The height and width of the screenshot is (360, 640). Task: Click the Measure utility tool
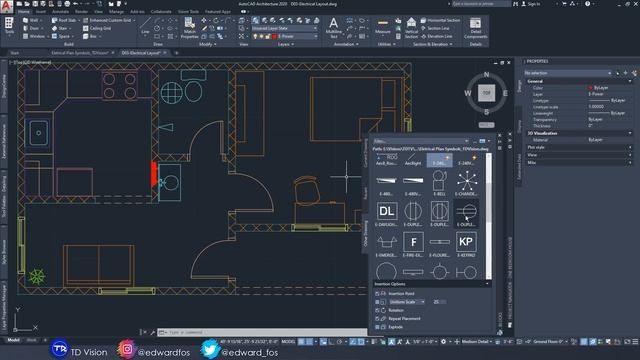coord(382,27)
